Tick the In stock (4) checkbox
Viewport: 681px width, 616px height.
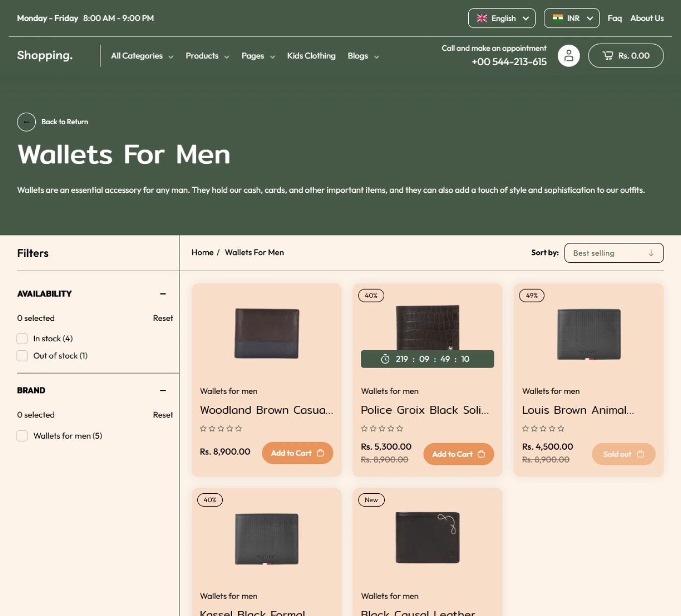tap(22, 338)
